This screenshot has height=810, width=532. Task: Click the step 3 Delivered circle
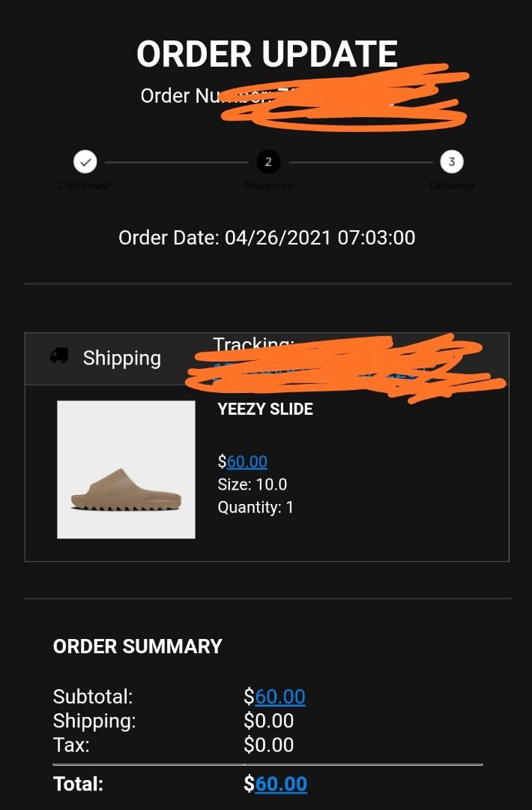(452, 162)
